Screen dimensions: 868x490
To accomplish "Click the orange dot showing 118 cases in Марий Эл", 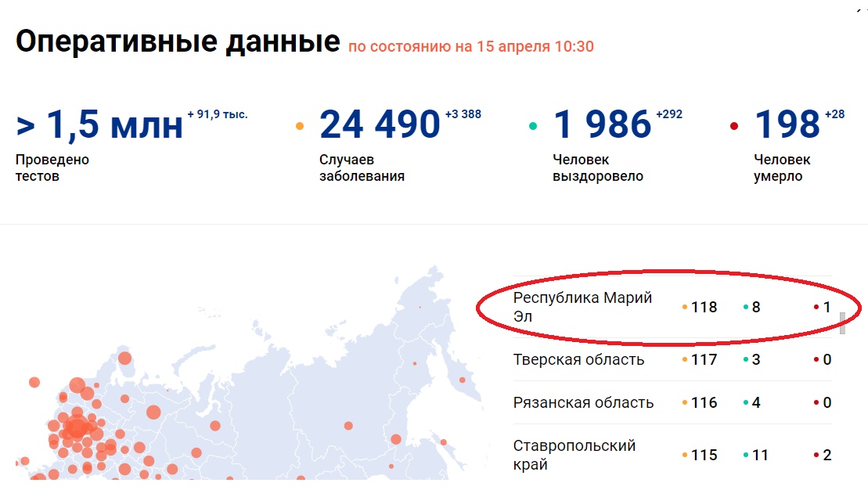I will tap(684, 306).
